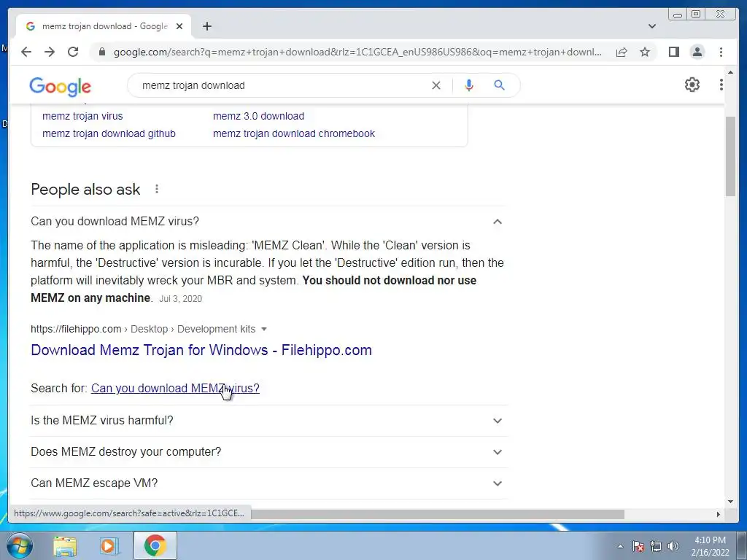Open related search memz 3.0 download
Viewport: 747px width, 560px height.
(x=258, y=116)
